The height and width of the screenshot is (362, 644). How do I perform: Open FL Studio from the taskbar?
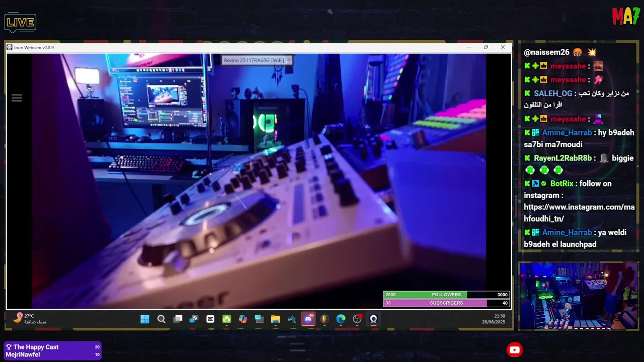(325, 319)
